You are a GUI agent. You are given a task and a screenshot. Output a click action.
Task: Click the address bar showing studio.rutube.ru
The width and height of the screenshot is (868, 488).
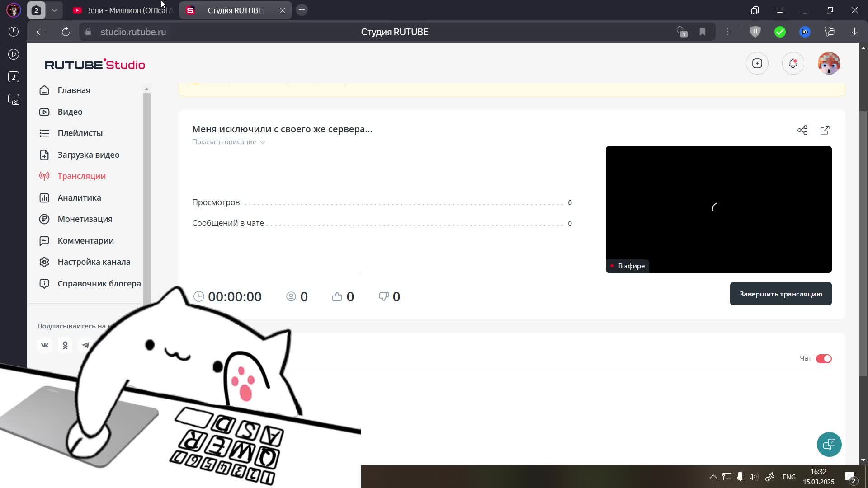[132, 32]
